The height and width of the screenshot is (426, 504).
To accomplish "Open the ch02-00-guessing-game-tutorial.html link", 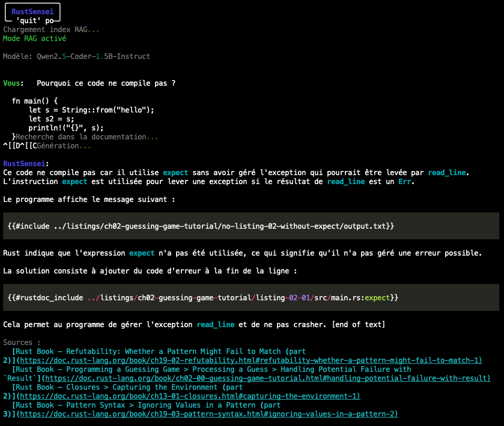I will 268,378.
